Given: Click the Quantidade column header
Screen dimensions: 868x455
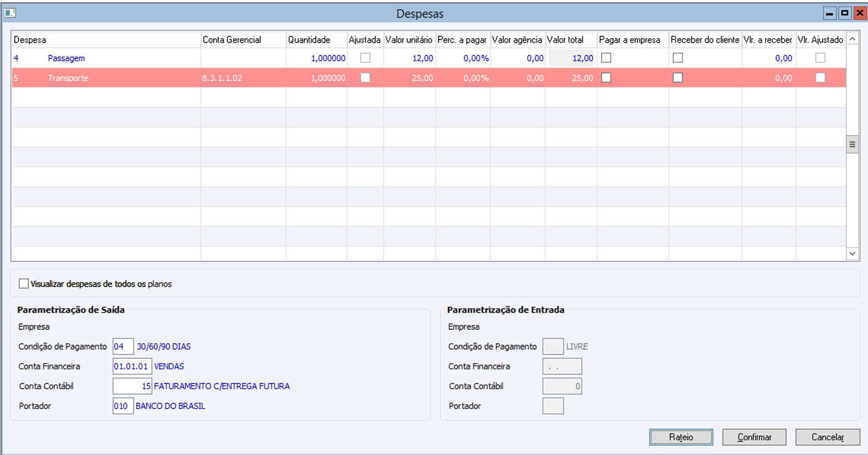Looking at the screenshot, I should [316, 39].
